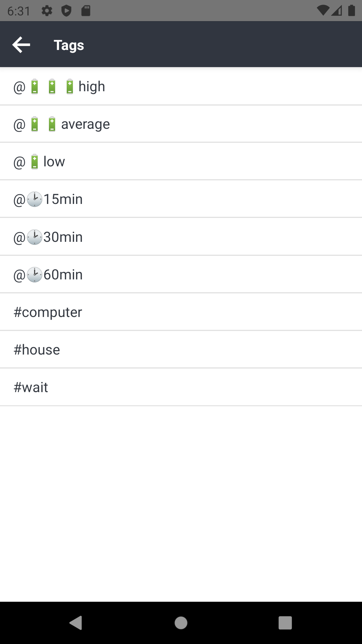
Task: Click the clock icon on the 30min tag
Action: [x=35, y=236]
